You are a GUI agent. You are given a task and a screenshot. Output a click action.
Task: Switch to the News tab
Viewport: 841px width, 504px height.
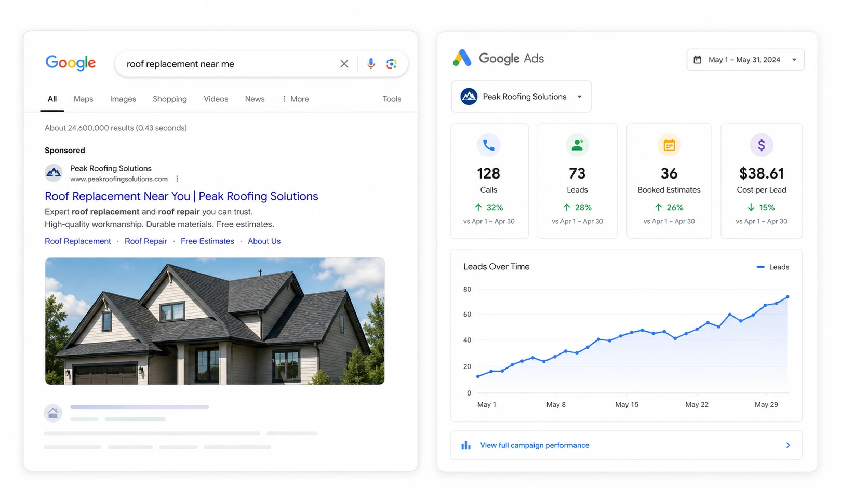(255, 99)
